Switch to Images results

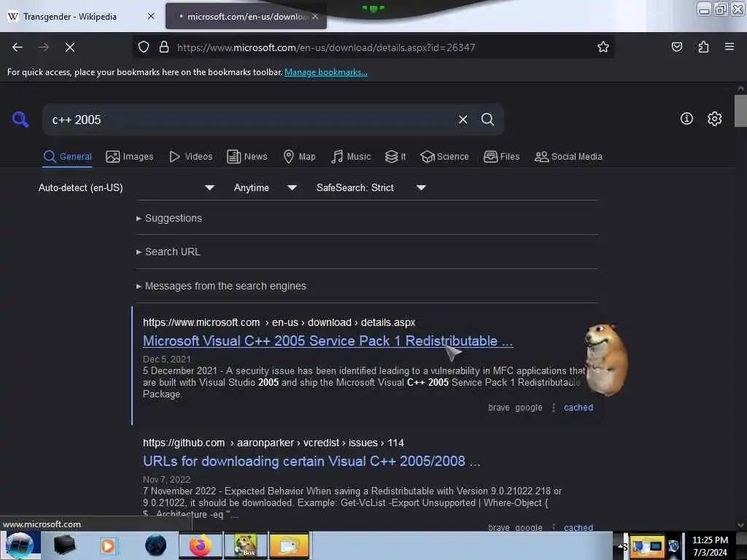click(x=130, y=157)
